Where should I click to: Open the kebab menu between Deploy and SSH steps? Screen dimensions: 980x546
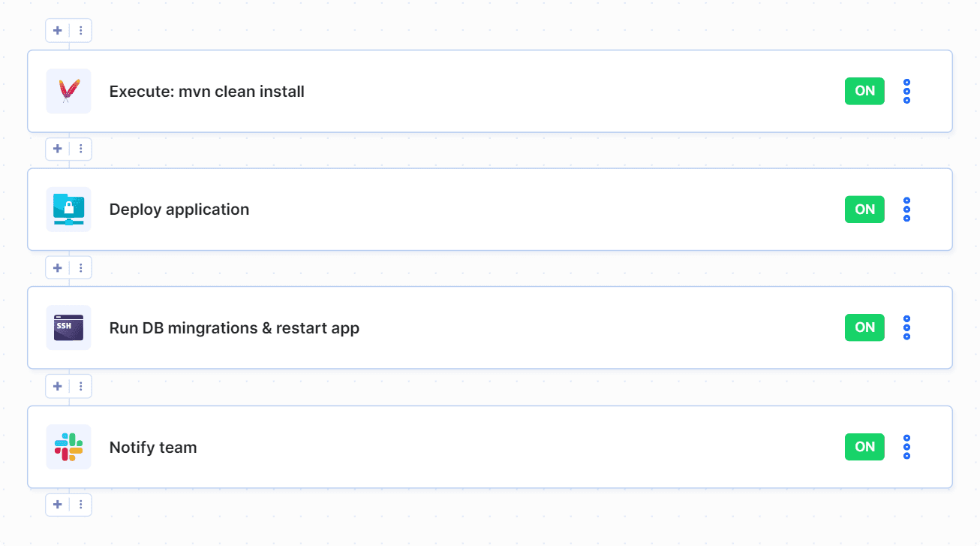click(x=80, y=267)
